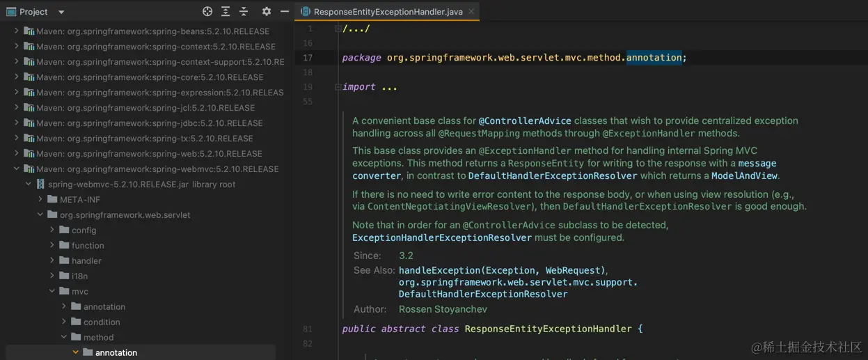Open Project panel settings gear
This screenshot has width=868, height=360.
pyautogui.click(x=266, y=11)
